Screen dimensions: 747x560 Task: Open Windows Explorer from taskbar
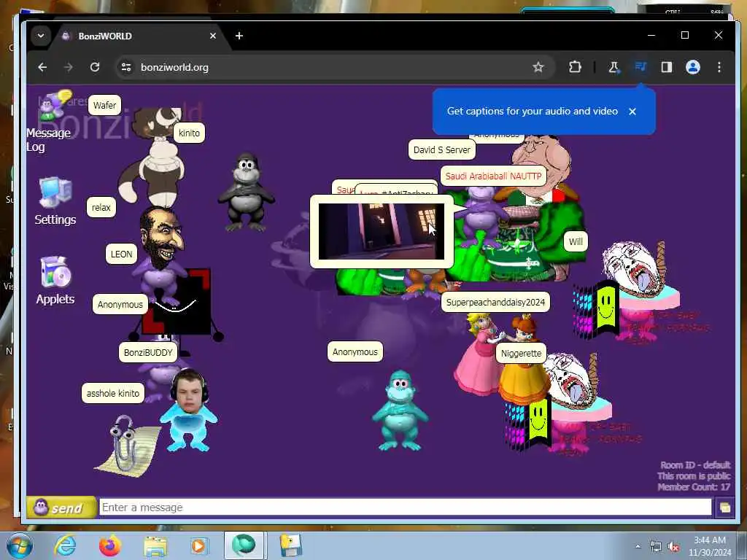point(155,547)
